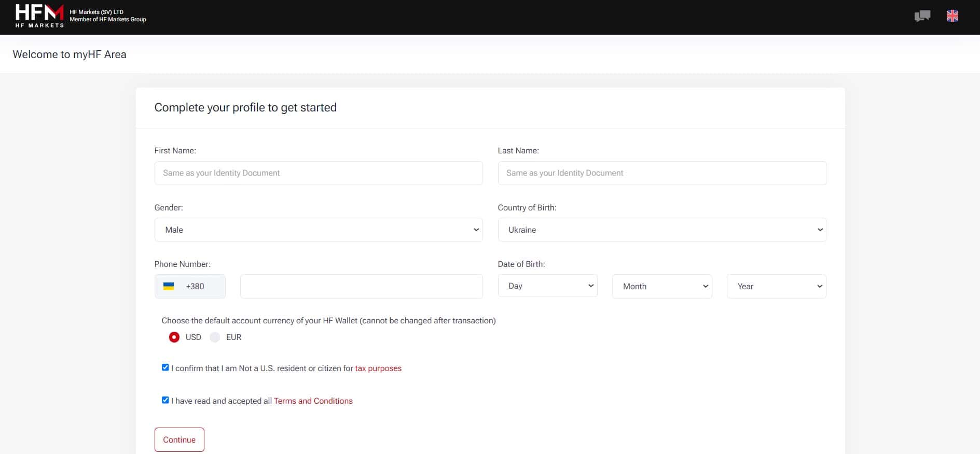
Task: Open the Terms and Conditions link
Action: pos(313,401)
